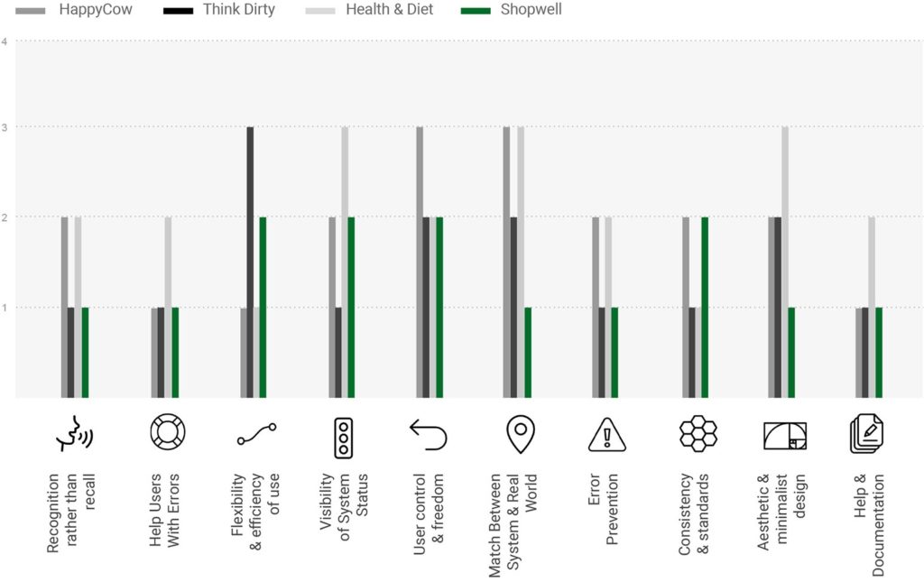924x582 pixels.
Task: Click the honeycomb Consistency & standards icon
Action: click(x=698, y=434)
